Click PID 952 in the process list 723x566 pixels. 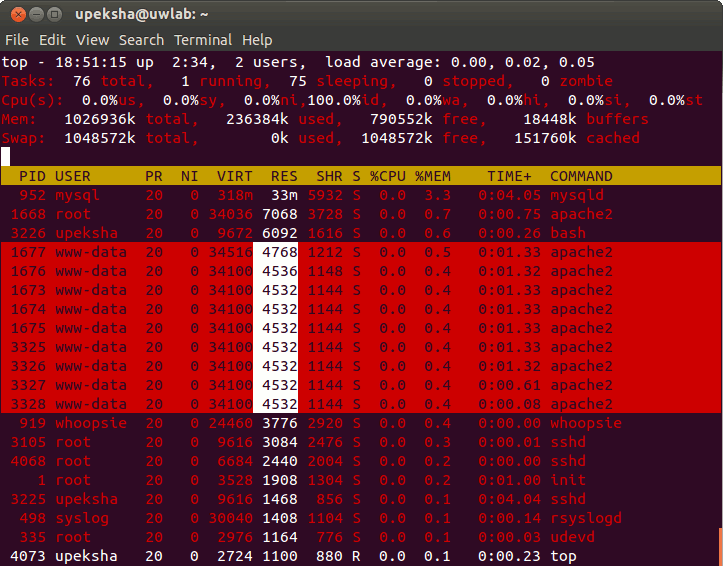32,195
